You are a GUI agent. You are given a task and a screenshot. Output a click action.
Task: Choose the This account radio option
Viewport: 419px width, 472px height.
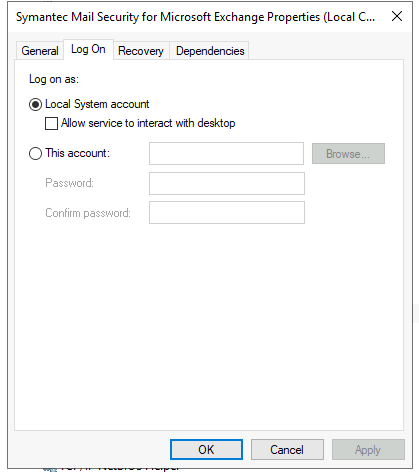tap(35, 154)
